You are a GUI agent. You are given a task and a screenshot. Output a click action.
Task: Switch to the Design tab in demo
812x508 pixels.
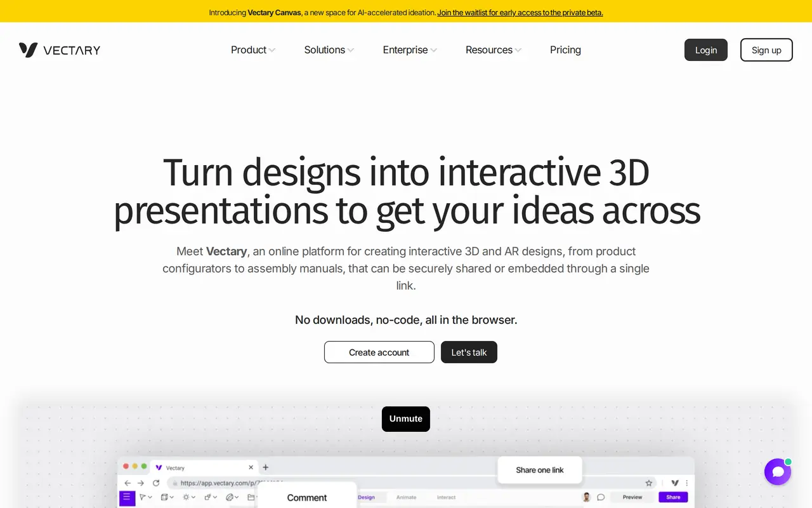(x=367, y=497)
